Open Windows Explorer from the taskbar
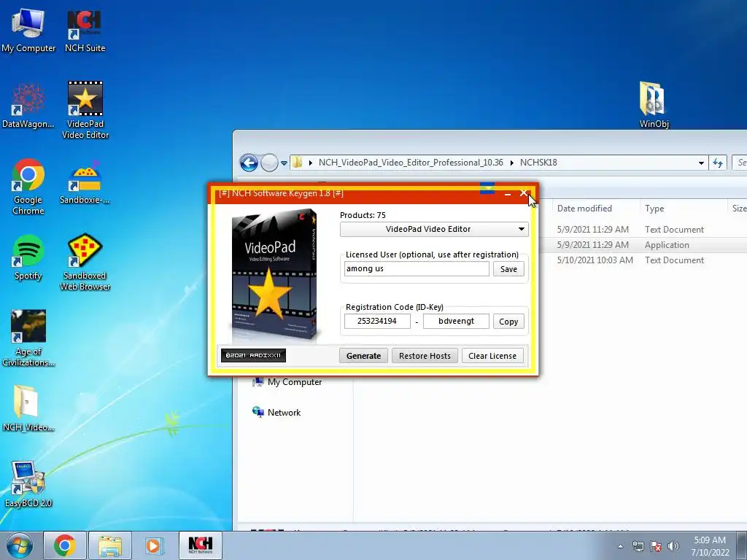 point(110,545)
